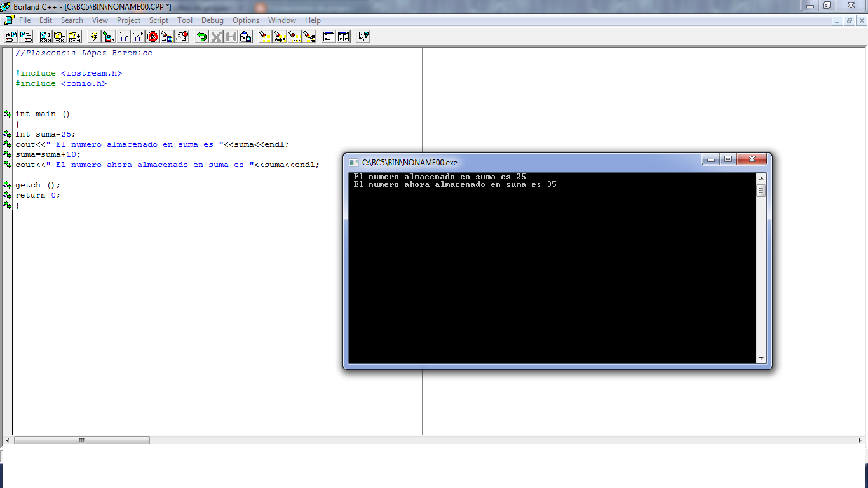This screenshot has height=488, width=868.
Task: Click the editor horizontal scrollbar
Action: [x=83, y=439]
